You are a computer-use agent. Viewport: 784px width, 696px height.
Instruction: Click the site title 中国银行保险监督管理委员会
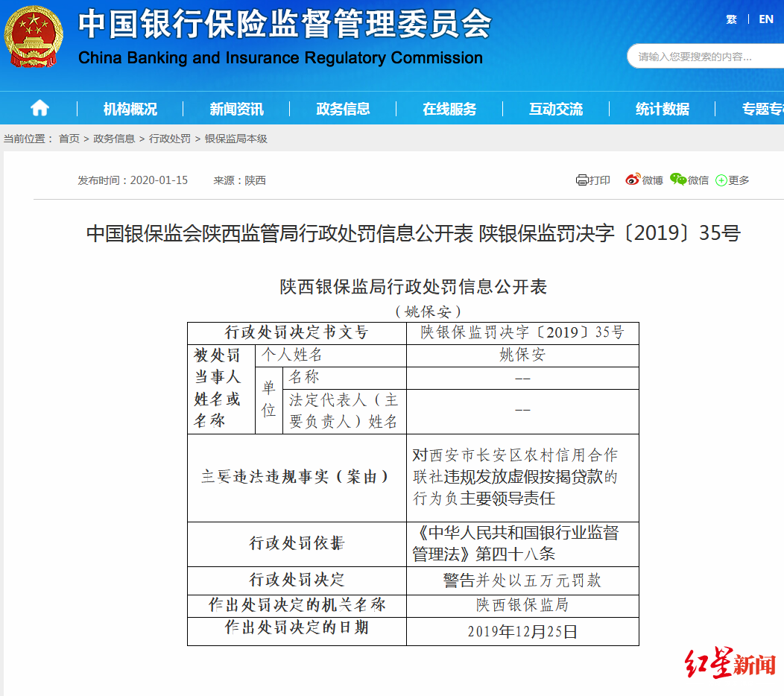(x=285, y=24)
